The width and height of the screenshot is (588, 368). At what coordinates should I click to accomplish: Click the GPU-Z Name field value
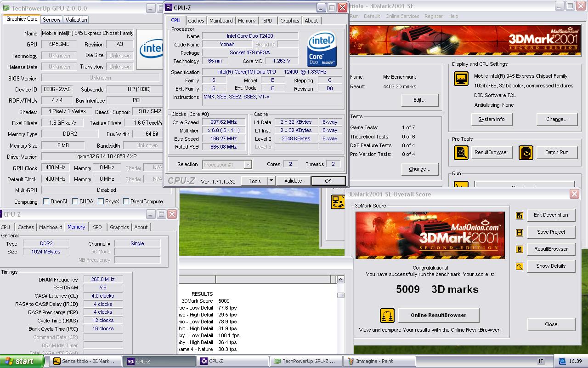87,34
